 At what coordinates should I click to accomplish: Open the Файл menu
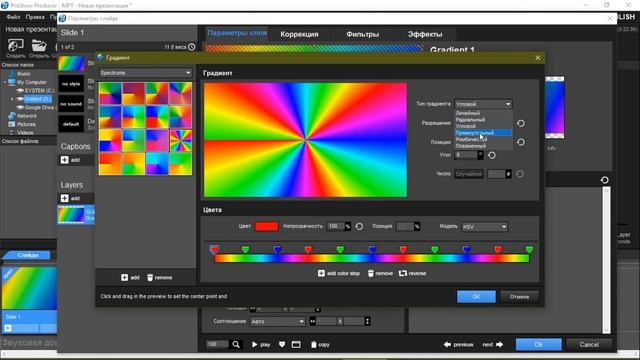13,17
